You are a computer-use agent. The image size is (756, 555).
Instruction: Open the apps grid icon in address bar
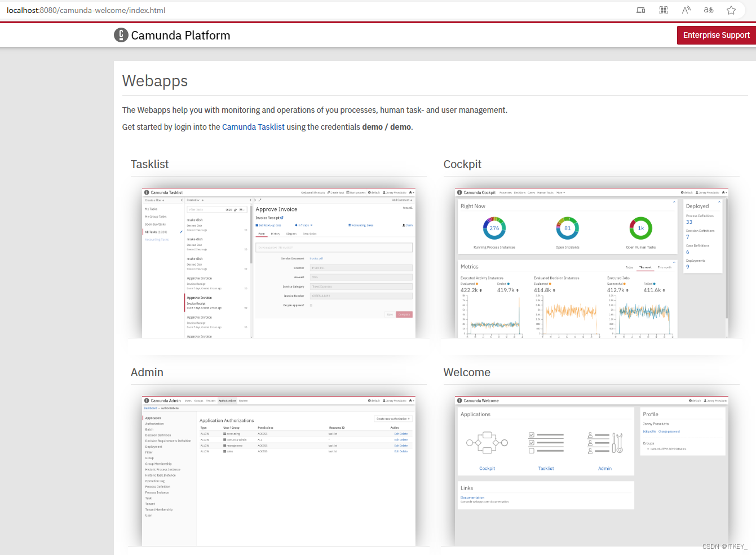664,10
